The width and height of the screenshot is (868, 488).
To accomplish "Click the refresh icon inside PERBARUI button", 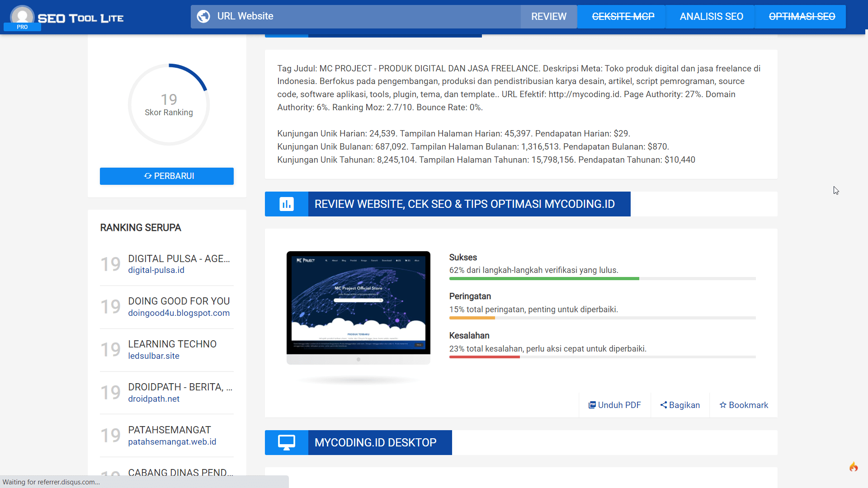I will [148, 176].
